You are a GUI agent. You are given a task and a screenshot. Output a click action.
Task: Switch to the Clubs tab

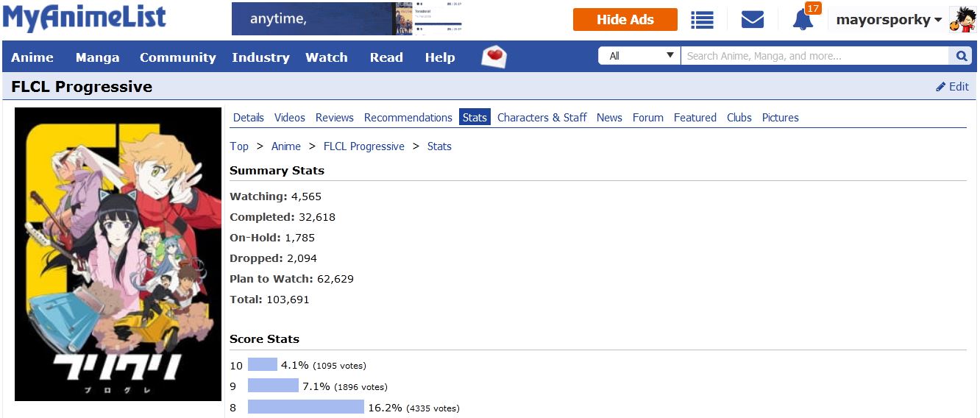click(x=739, y=118)
